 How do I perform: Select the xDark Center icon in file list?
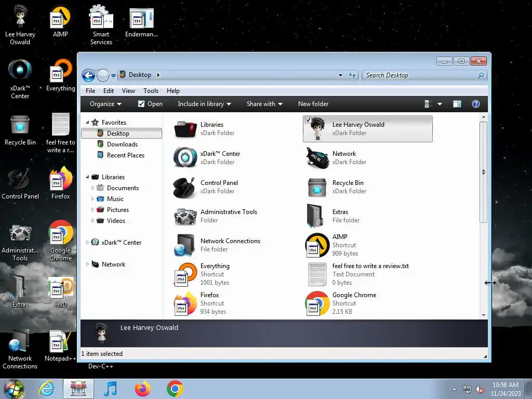click(x=185, y=157)
